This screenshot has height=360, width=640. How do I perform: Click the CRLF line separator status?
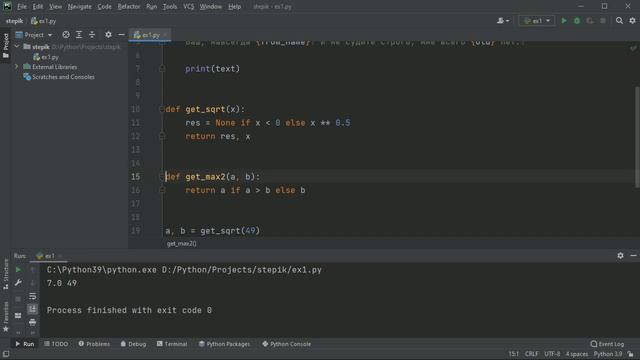pos(531,354)
